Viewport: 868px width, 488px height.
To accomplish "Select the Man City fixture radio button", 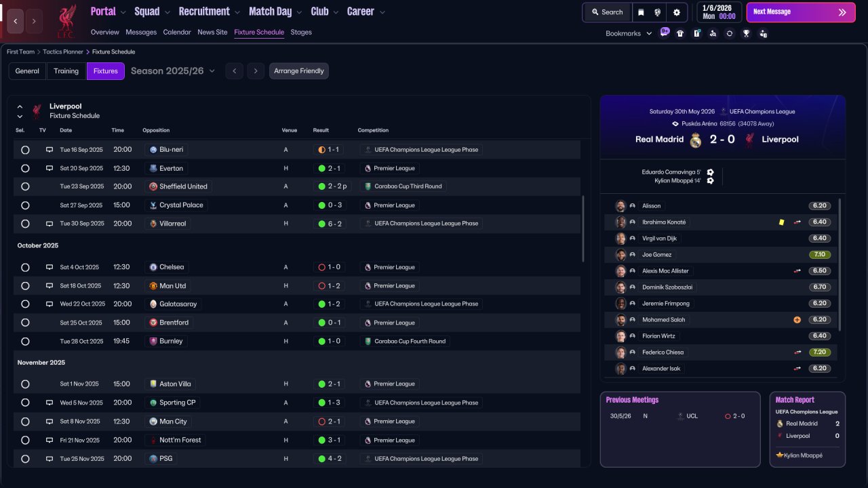I will coord(25,422).
